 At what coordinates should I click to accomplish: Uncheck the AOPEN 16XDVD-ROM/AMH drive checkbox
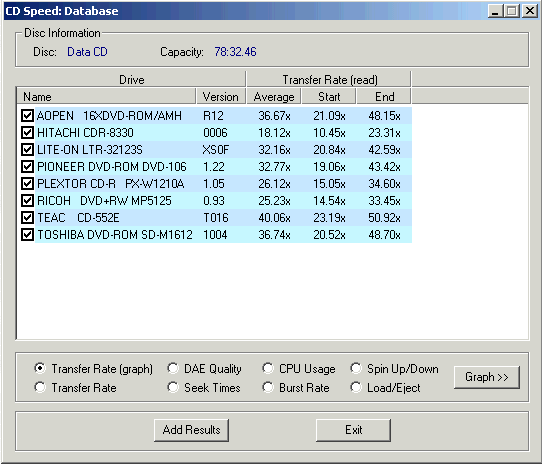tap(27, 115)
